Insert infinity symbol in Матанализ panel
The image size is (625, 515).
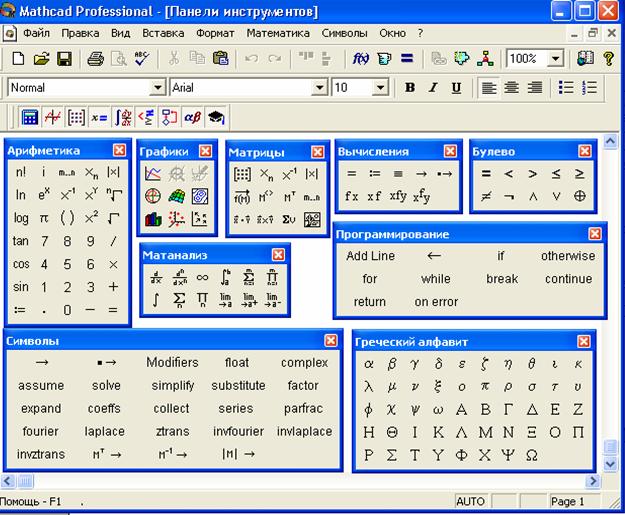point(202,277)
